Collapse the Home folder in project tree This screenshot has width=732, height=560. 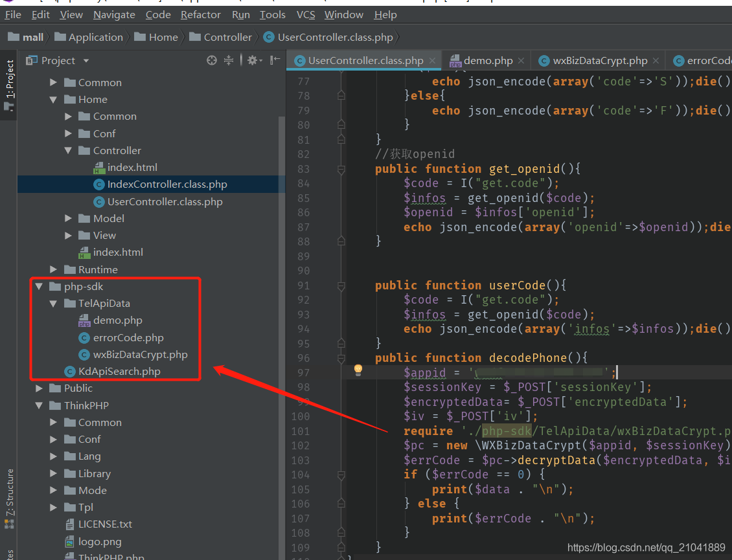pyautogui.click(x=53, y=100)
